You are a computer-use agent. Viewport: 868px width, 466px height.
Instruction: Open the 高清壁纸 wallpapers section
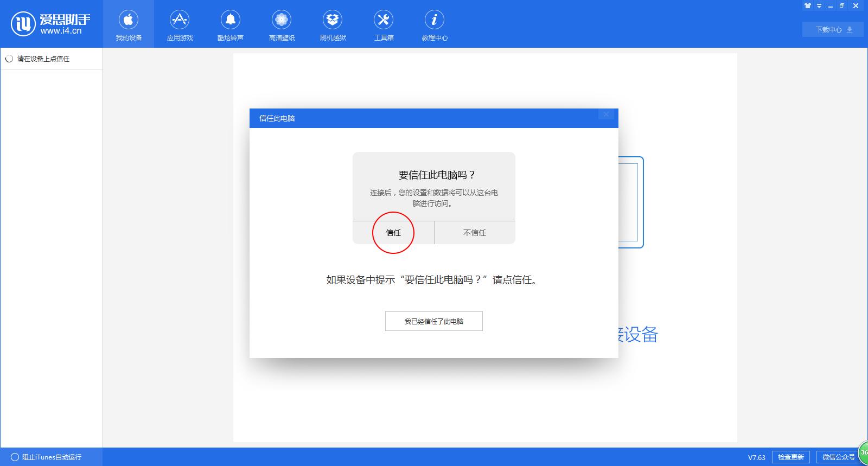(282, 24)
